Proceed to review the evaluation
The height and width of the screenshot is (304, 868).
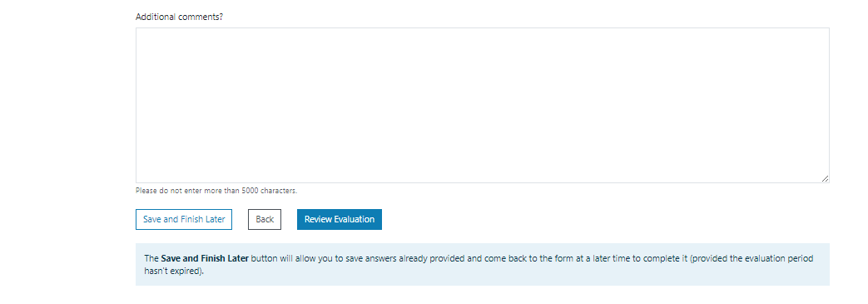[340, 219]
